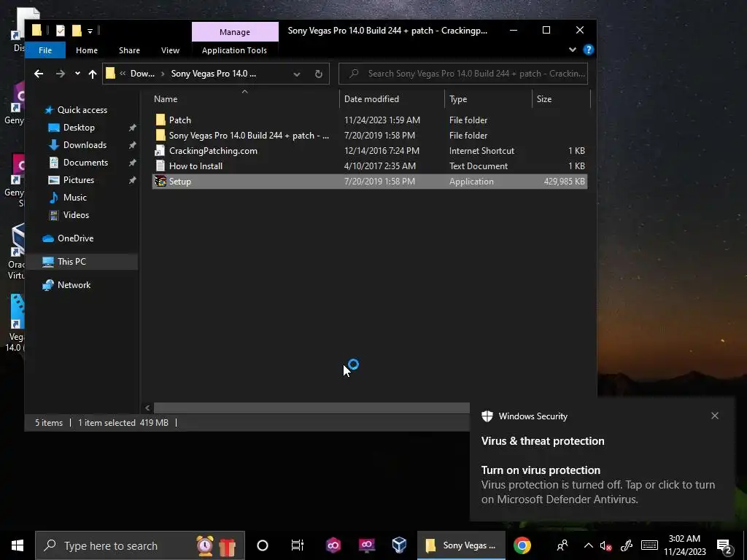
Task: Open the Windows Start menu
Action: tap(18, 545)
